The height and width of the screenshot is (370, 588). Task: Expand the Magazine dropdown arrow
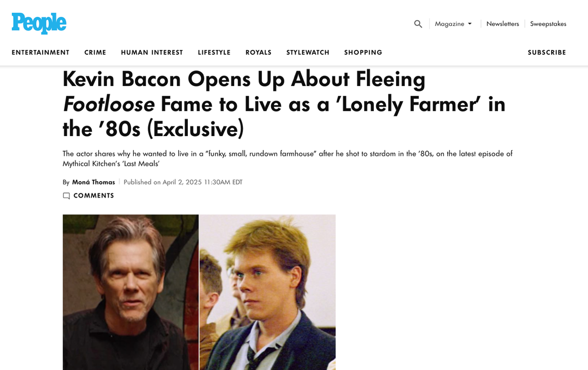[470, 24]
